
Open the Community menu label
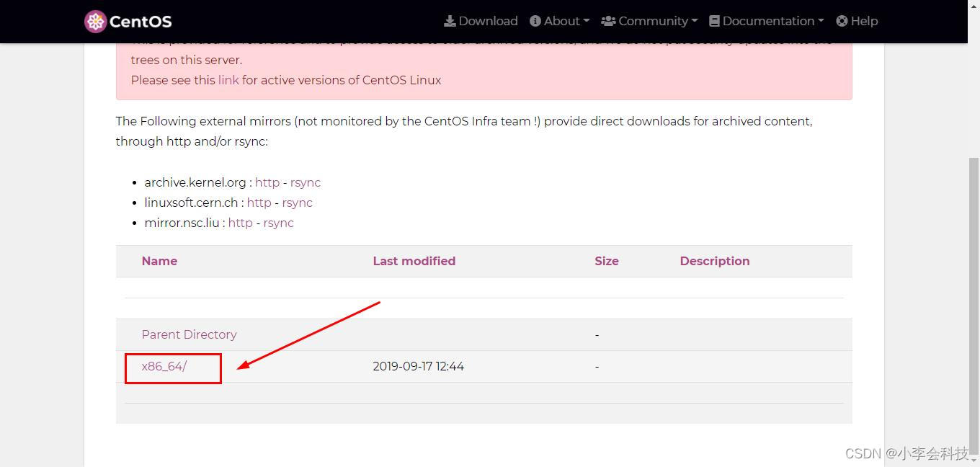(653, 21)
